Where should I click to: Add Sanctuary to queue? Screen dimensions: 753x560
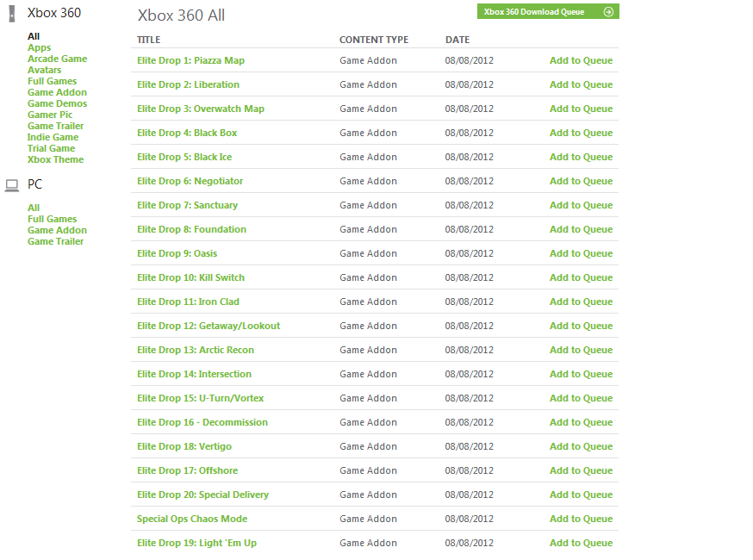(x=581, y=205)
